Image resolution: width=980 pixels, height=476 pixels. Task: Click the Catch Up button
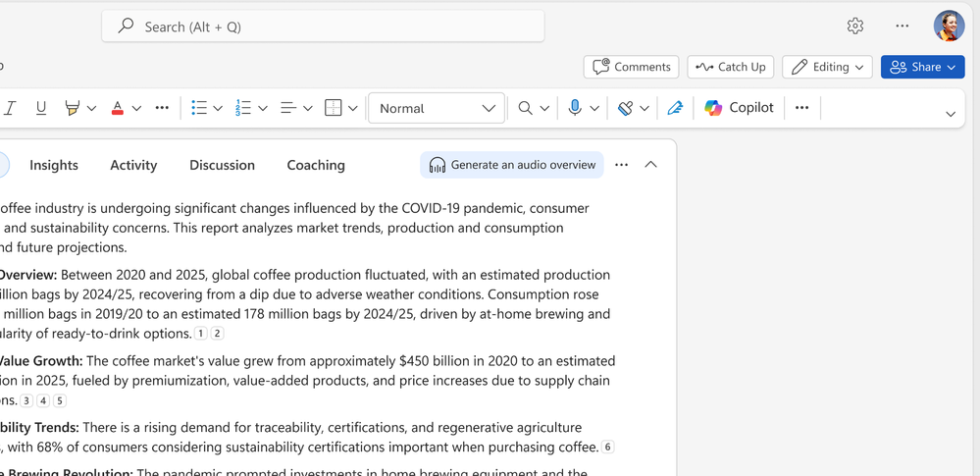[731, 67]
